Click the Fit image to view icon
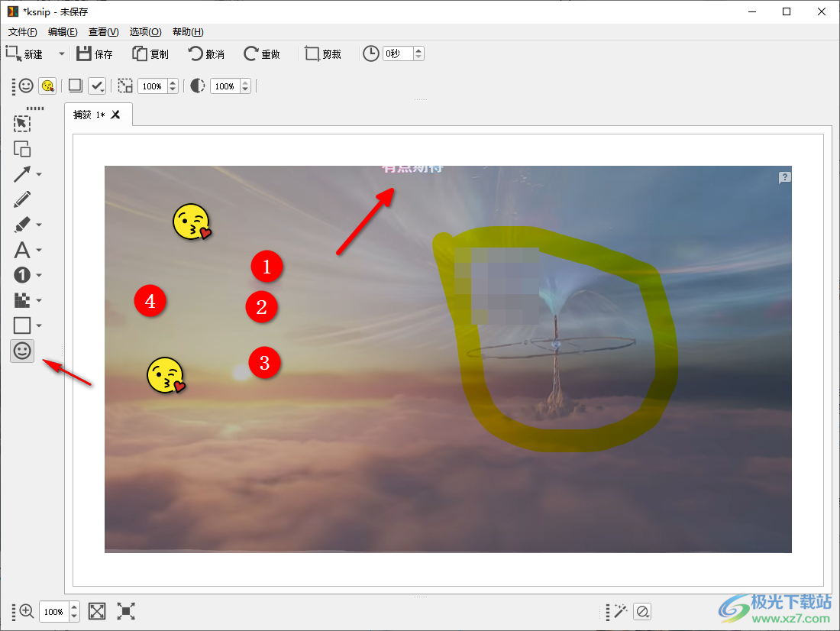 (x=97, y=611)
